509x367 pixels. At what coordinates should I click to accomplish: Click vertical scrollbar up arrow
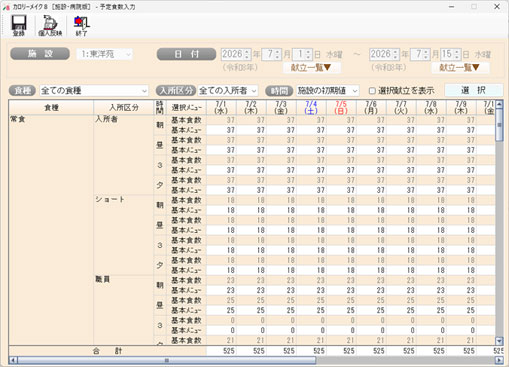(x=499, y=104)
